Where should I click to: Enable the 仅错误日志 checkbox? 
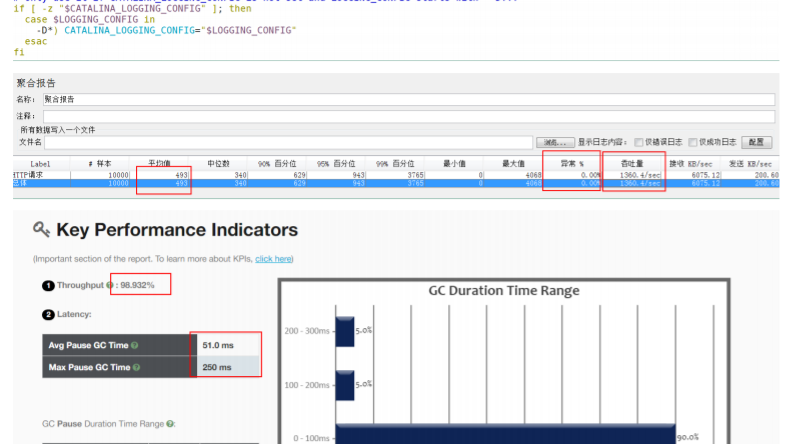[x=639, y=142]
